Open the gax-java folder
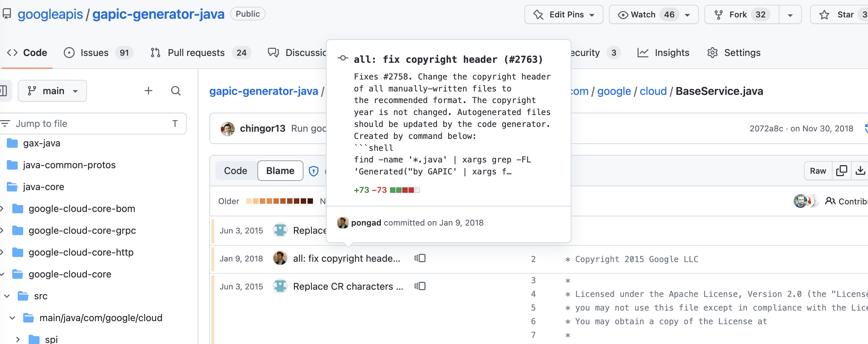Image resolution: width=868 pixels, height=344 pixels. click(x=42, y=143)
